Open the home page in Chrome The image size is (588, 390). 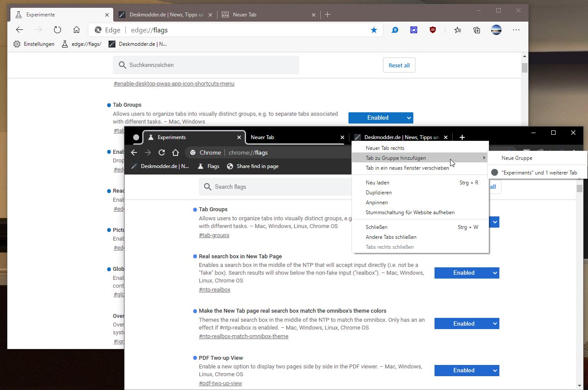176,152
